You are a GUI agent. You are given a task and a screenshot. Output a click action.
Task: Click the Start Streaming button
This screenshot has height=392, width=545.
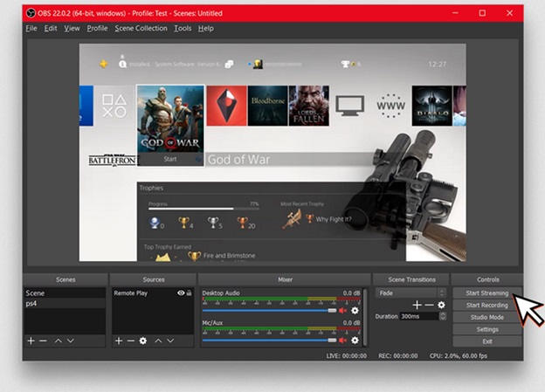coord(487,293)
